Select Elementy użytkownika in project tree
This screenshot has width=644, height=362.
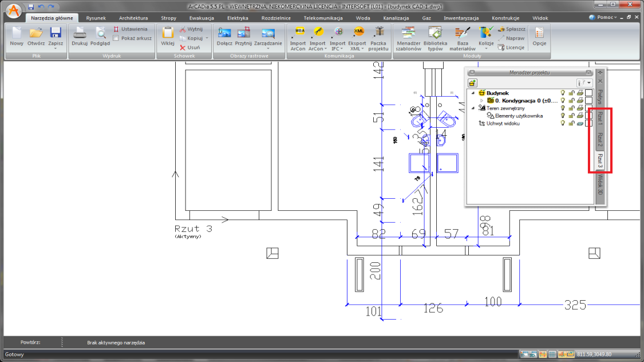(519, 116)
